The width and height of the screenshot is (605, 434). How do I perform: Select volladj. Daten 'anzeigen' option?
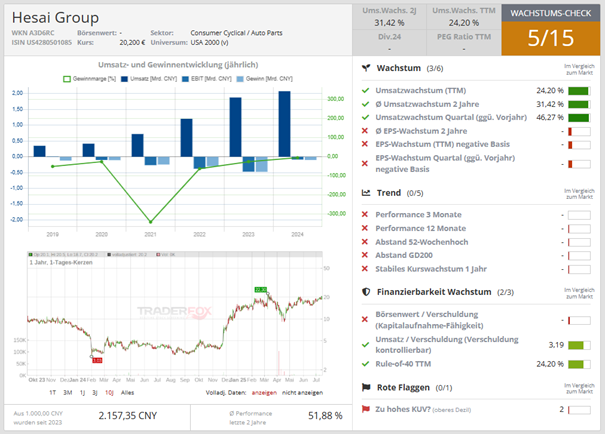tap(264, 393)
